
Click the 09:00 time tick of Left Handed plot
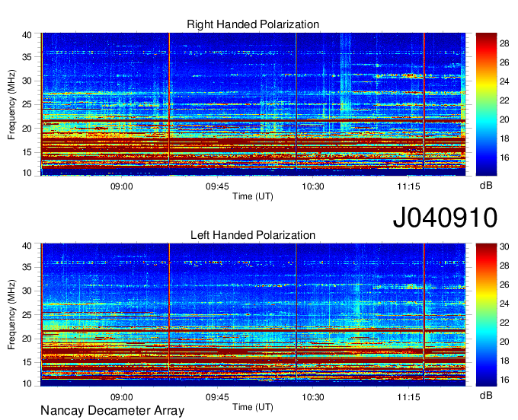tap(121, 397)
